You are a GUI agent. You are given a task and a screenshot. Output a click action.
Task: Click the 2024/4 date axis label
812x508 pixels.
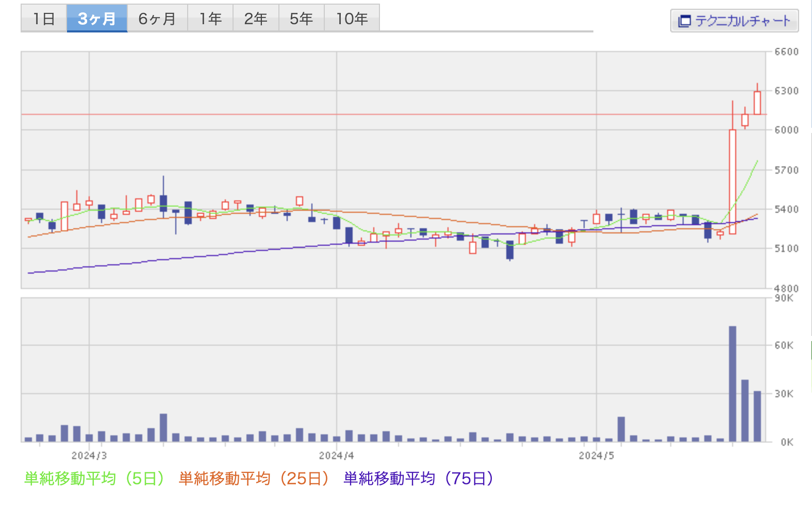pos(337,455)
